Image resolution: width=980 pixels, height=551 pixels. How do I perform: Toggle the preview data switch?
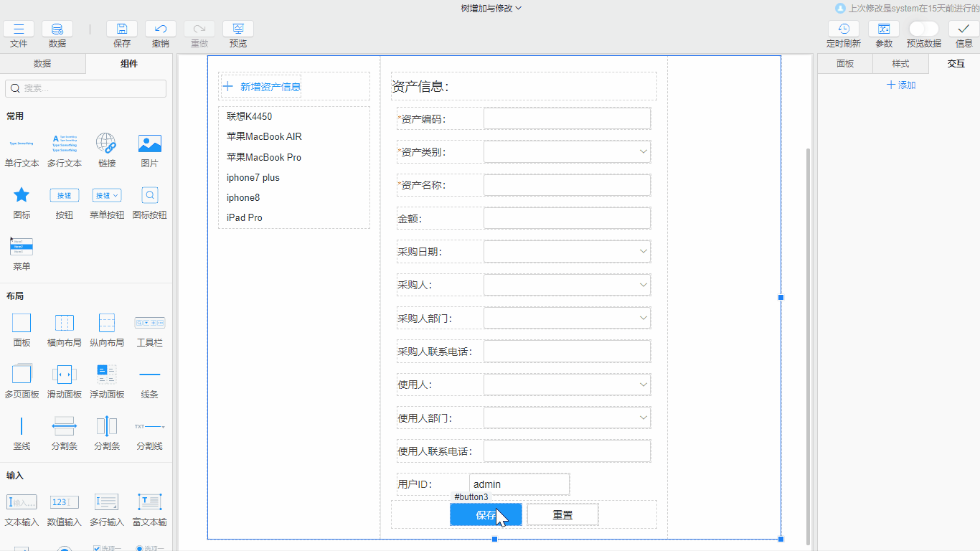[923, 29]
